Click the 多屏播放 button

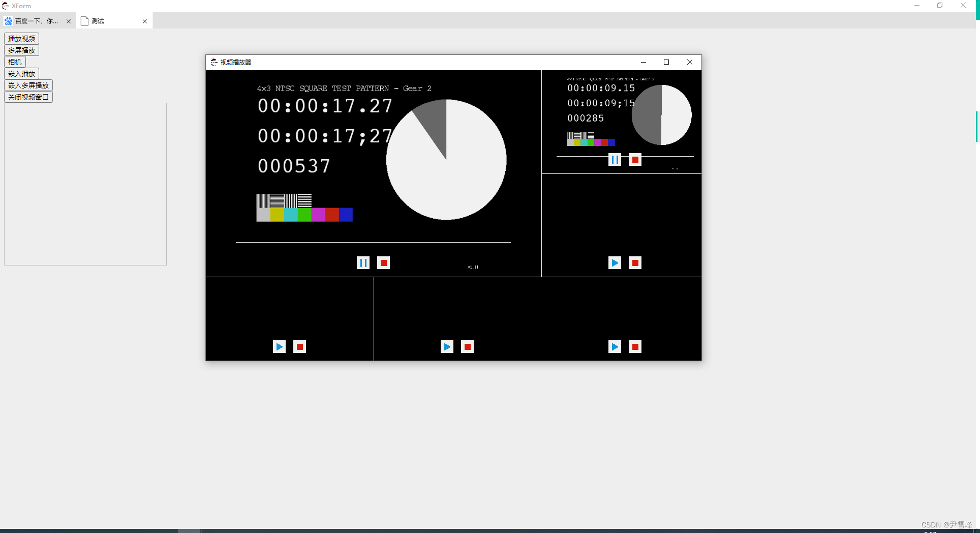click(x=22, y=50)
